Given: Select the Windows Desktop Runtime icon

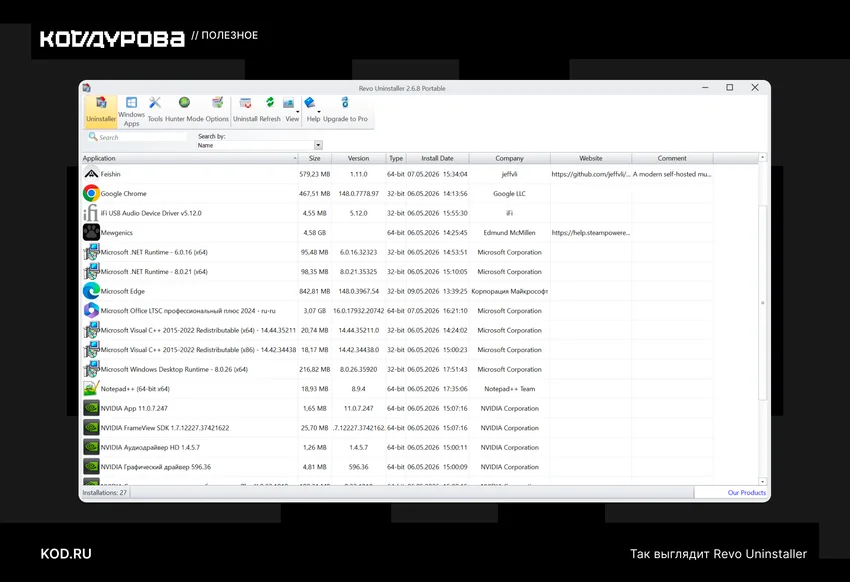Looking at the screenshot, I should (91, 369).
